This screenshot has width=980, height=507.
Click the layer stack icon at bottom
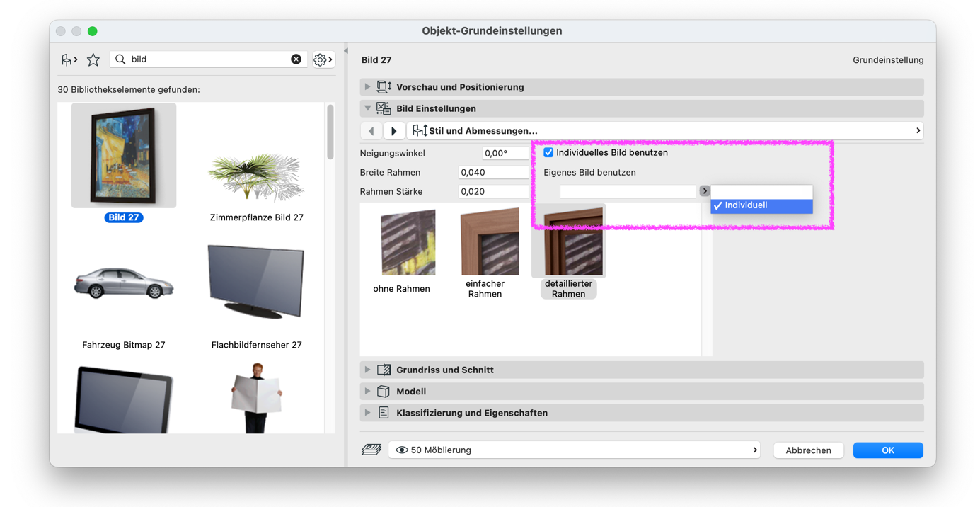tap(371, 450)
